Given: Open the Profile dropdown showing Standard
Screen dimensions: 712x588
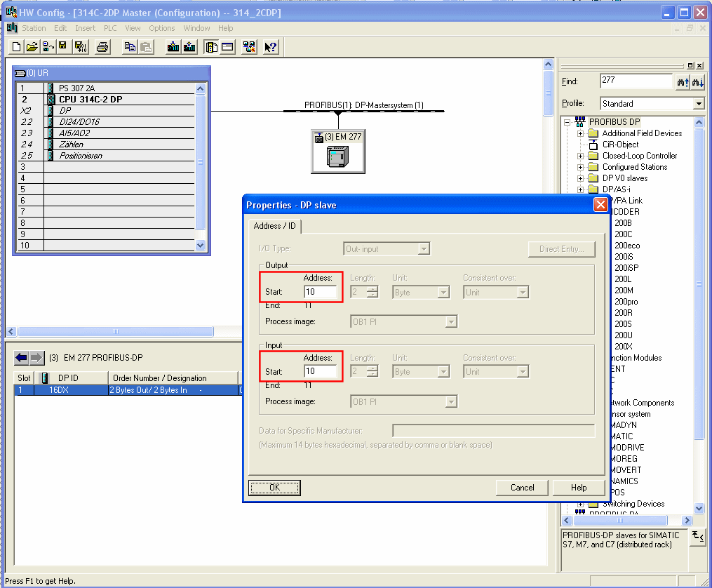Looking at the screenshot, I should [x=652, y=104].
